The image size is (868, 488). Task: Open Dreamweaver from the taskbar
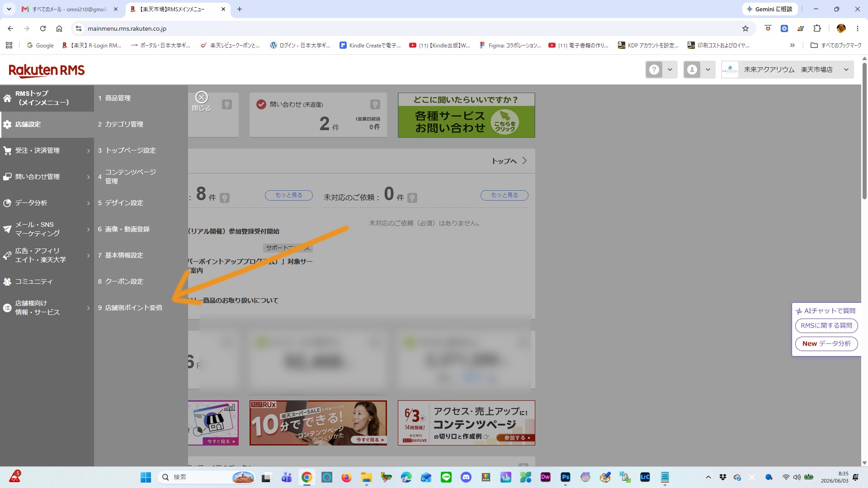click(546, 477)
